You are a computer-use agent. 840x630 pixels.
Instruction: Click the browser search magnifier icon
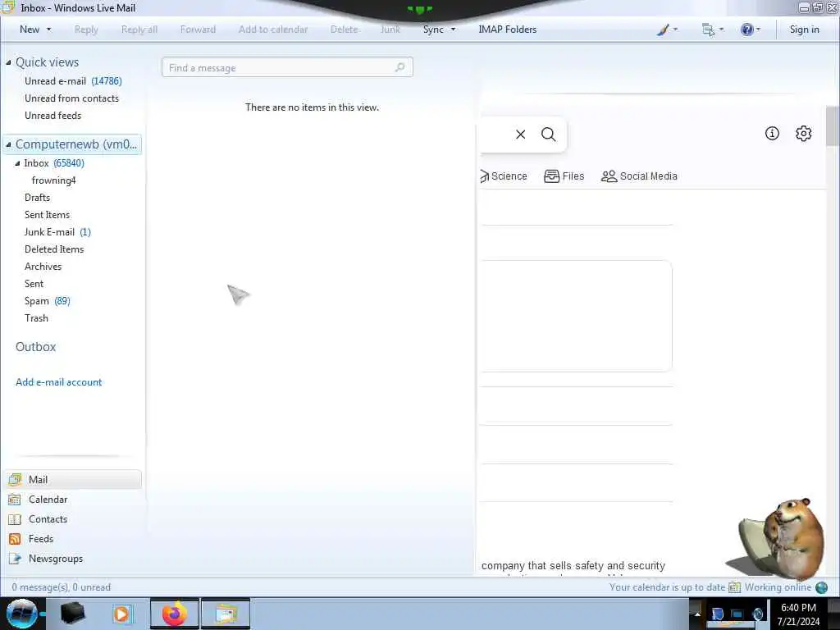(x=549, y=135)
